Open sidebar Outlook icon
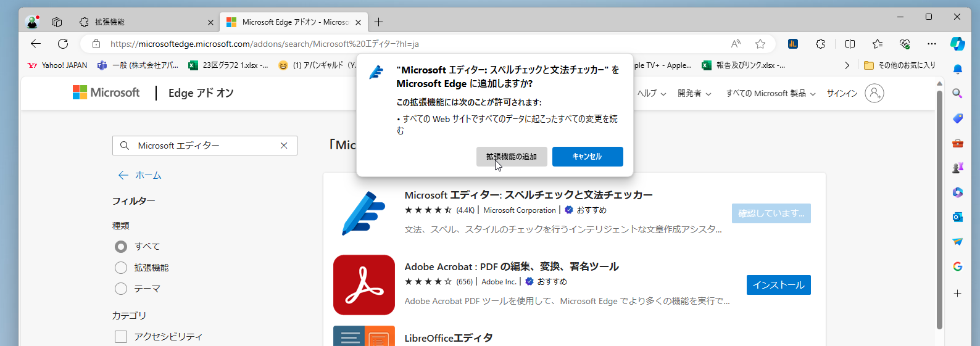The height and width of the screenshot is (346, 980). pyautogui.click(x=958, y=217)
